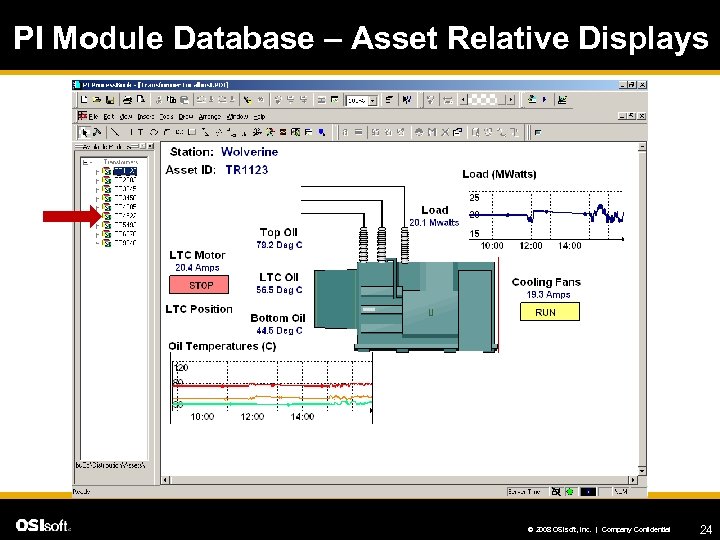Screen dimensions: 720x540
Task: Click the M icon in lower toolbar
Action: click(x=432, y=132)
